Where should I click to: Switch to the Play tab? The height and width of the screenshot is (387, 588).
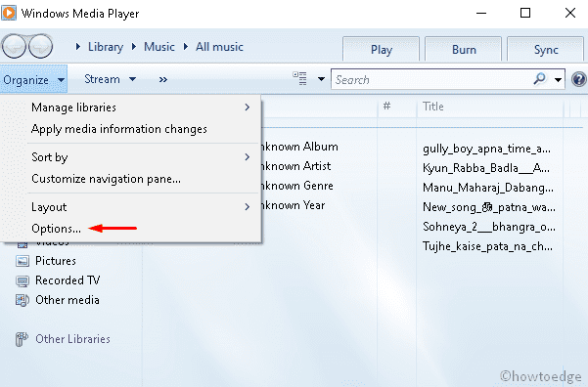pos(381,49)
